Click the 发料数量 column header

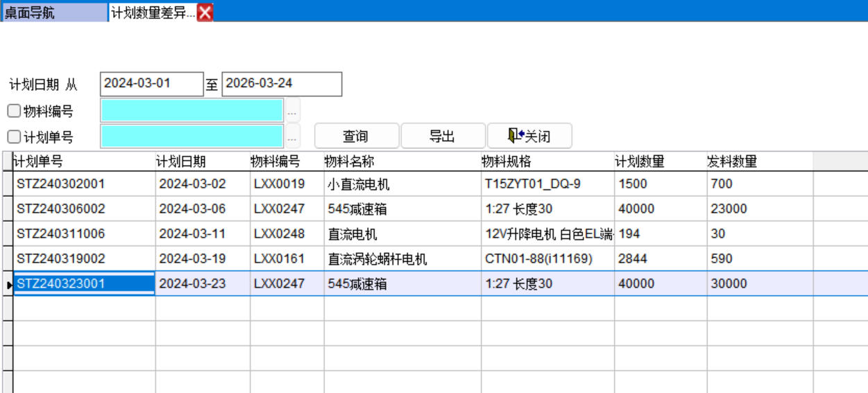[758, 161]
